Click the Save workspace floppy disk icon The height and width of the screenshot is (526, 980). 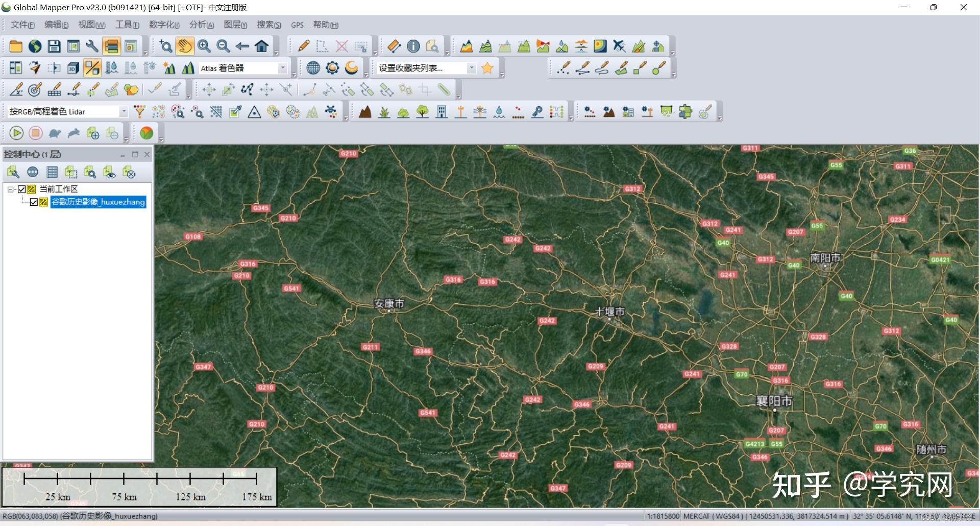[x=54, y=46]
